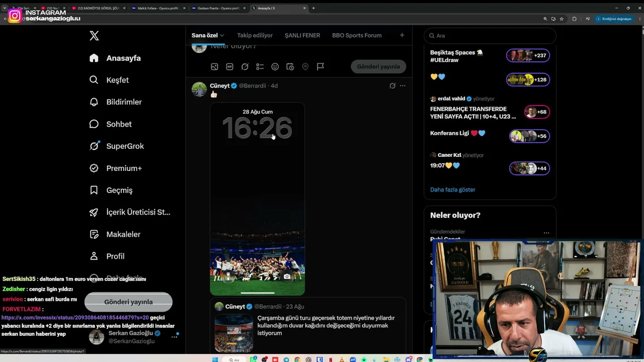The width and height of the screenshot is (644, 362).
Task: Click the media upload icon in composer
Action: (214, 66)
